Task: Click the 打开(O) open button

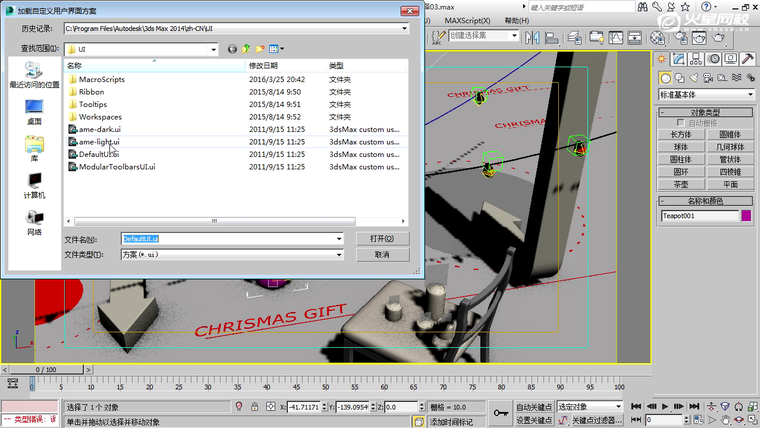Action: click(x=382, y=239)
